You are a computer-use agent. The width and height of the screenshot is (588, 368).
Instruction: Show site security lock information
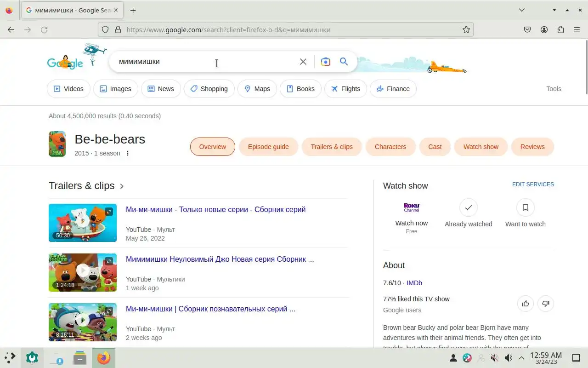click(118, 29)
